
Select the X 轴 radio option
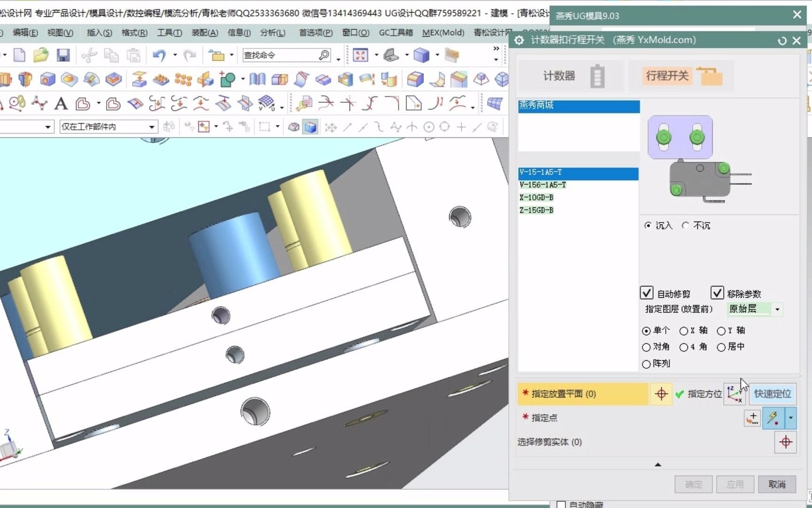click(x=684, y=331)
